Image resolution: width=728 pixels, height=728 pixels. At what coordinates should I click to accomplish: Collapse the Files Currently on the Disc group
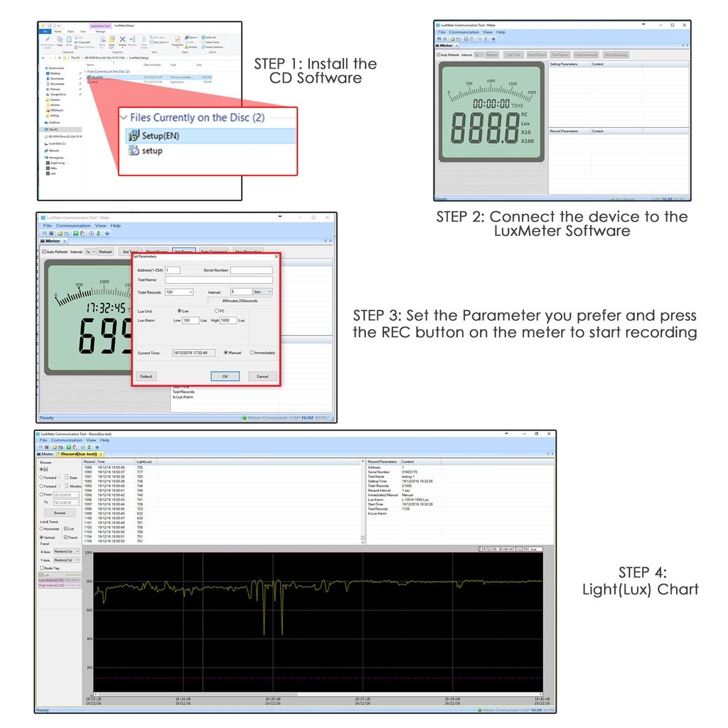click(x=124, y=117)
